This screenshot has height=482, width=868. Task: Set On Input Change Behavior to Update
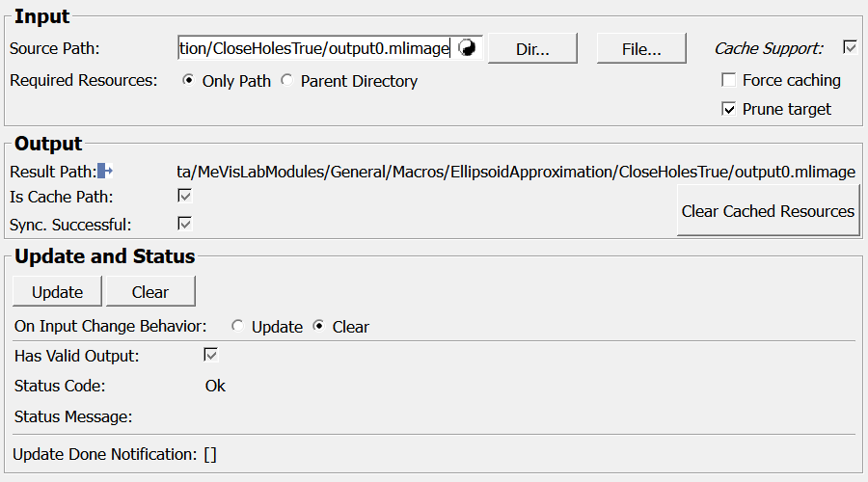237,327
